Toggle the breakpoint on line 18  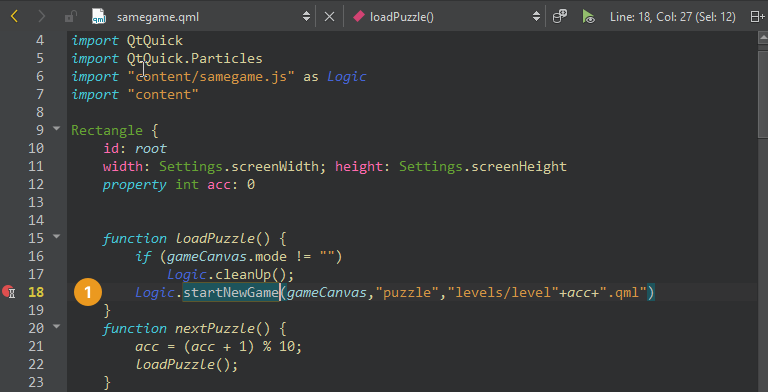tap(8, 292)
